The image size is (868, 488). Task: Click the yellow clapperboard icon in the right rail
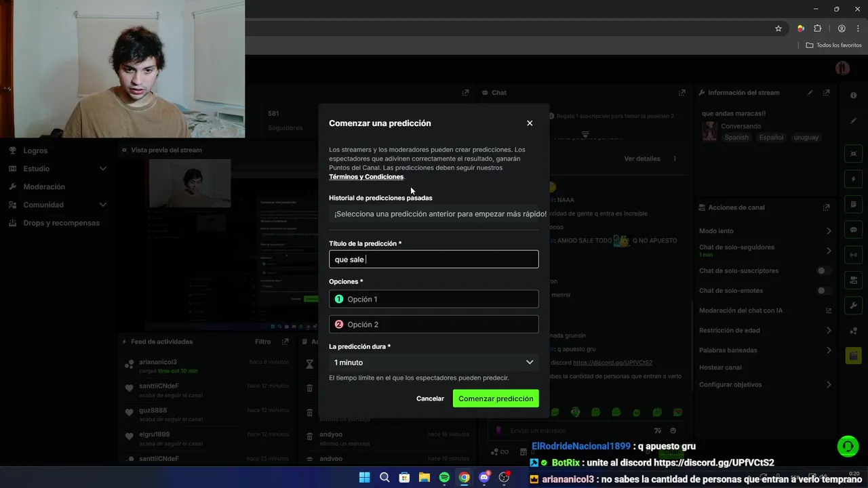pos(853,356)
